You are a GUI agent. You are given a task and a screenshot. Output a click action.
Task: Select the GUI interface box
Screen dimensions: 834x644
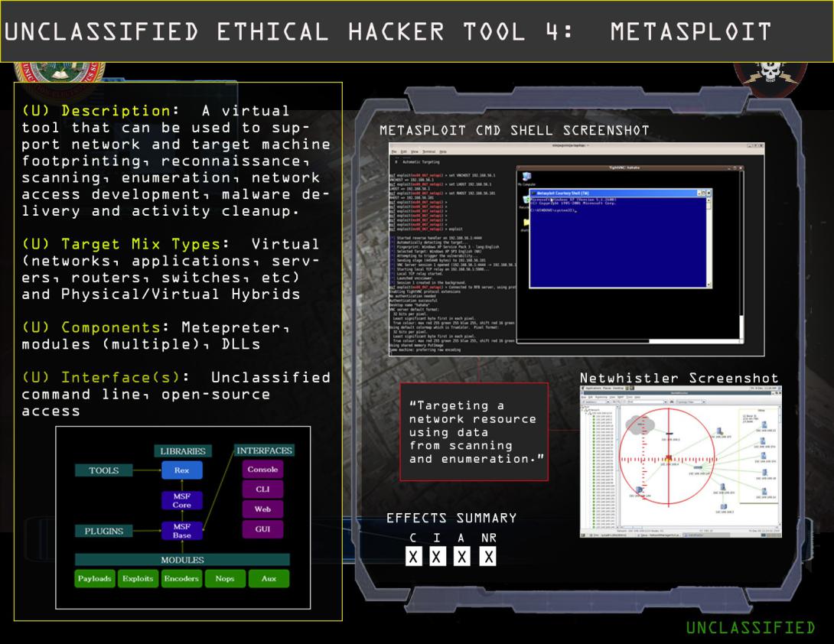click(x=262, y=529)
